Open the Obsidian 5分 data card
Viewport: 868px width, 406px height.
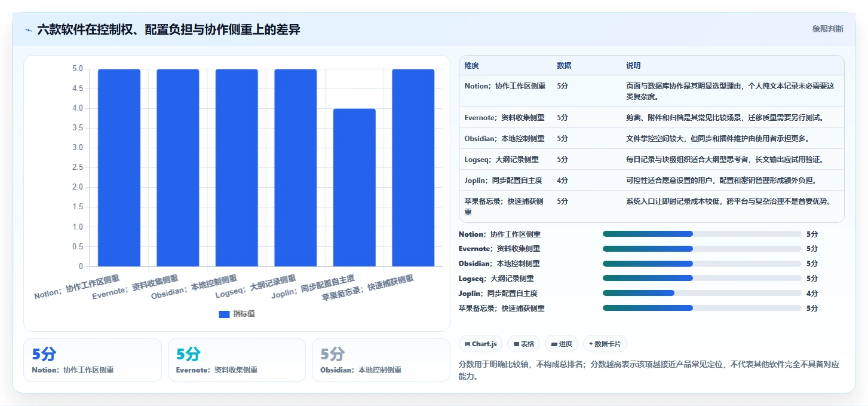pos(381,360)
